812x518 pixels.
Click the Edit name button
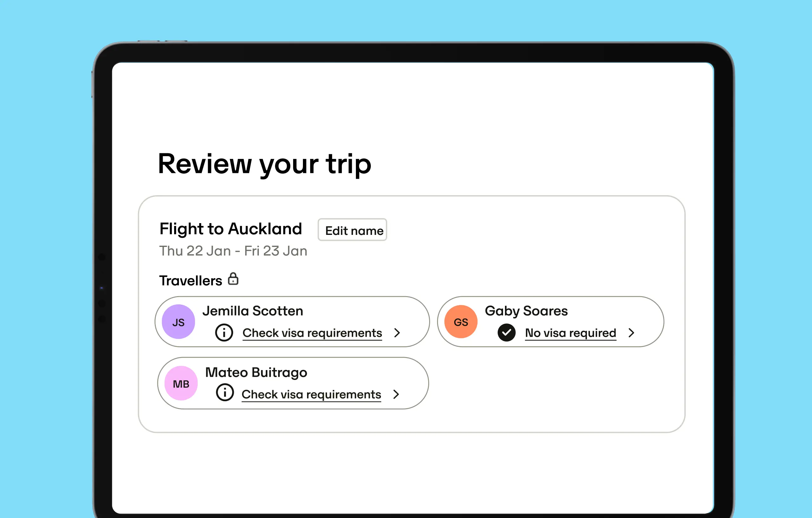tap(352, 230)
